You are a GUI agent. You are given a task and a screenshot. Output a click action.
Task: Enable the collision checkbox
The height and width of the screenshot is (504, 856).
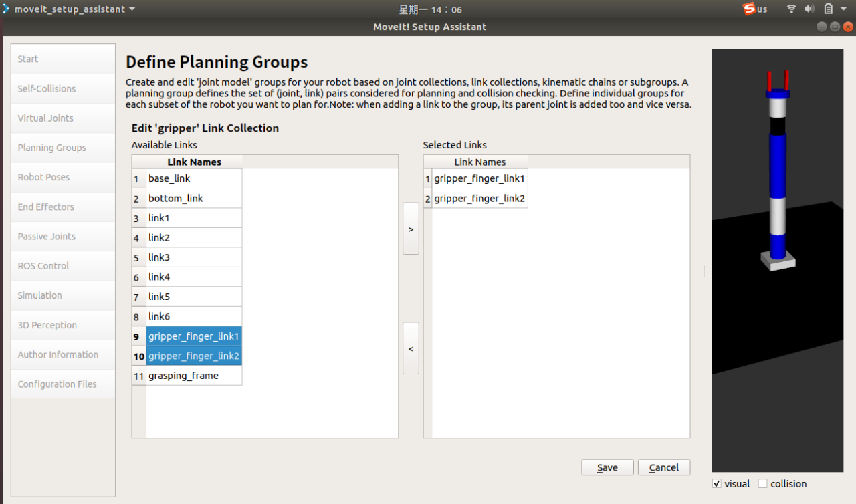pos(762,483)
